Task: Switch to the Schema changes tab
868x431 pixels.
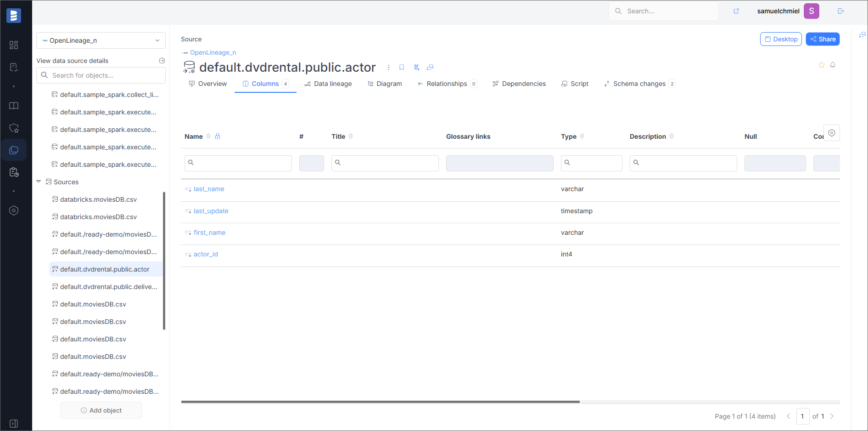Action: pos(639,84)
